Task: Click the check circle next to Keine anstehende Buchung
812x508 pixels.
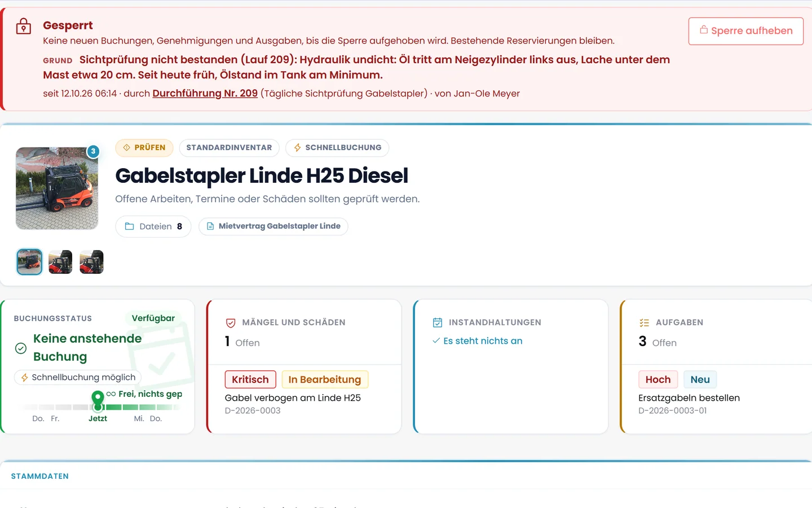Action: (x=21, y=348)
